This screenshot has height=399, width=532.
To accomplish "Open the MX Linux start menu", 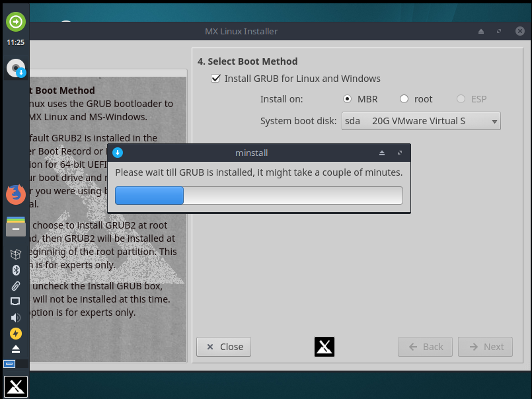I will point(16,386).
